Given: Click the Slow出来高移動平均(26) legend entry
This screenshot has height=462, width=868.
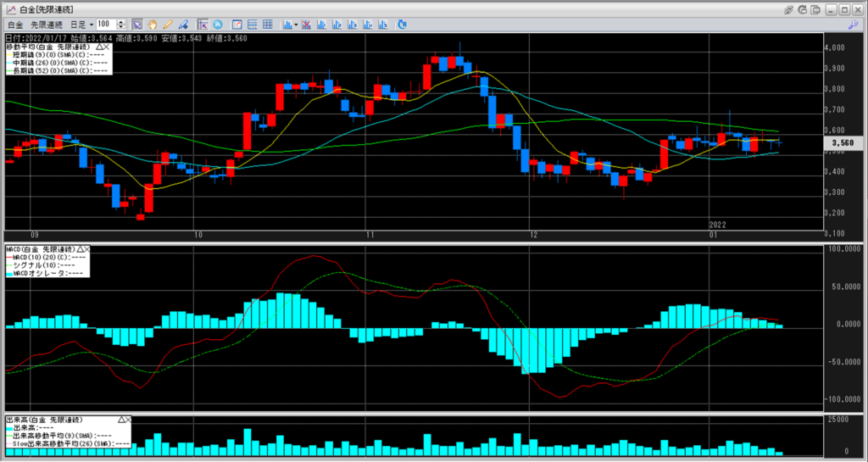Looking at the screenshot, I should click(x=68, y=443).
